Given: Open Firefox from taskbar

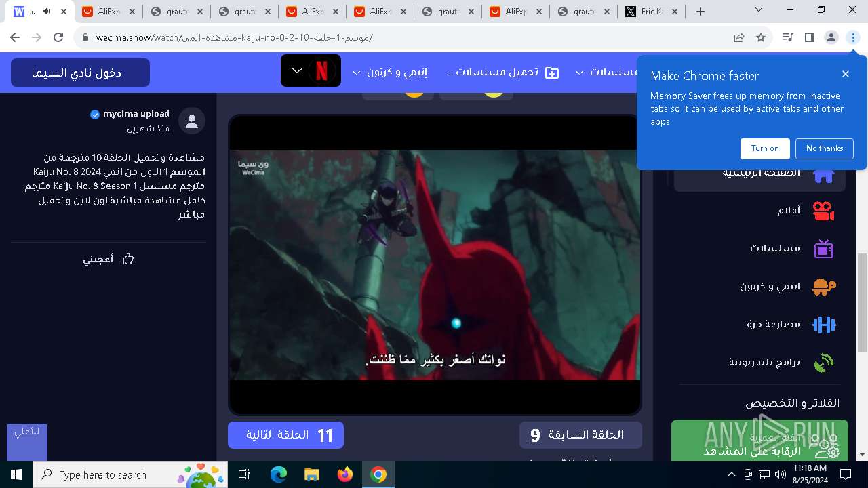Looking at the screenshot, I should pos(345,474).
